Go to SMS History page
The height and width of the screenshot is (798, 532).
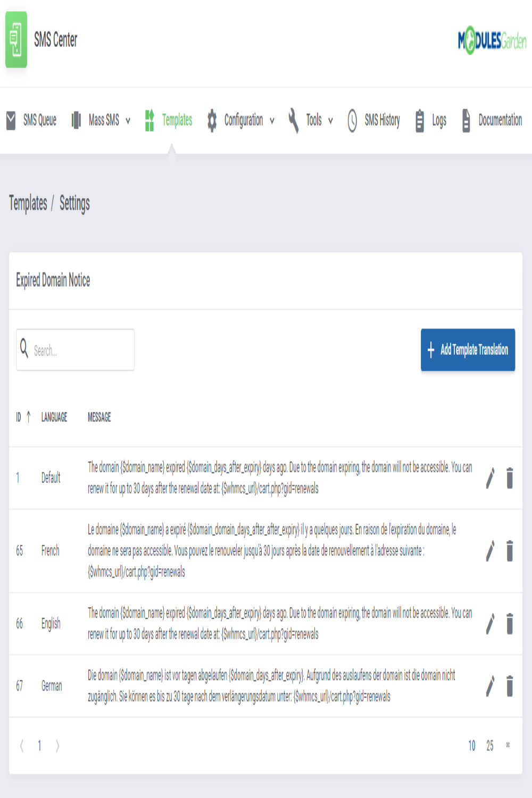tap(374, 120)
